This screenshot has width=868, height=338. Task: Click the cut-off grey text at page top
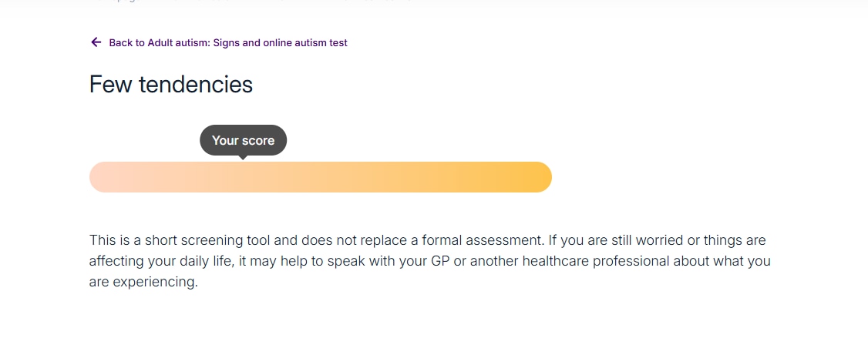254,2
